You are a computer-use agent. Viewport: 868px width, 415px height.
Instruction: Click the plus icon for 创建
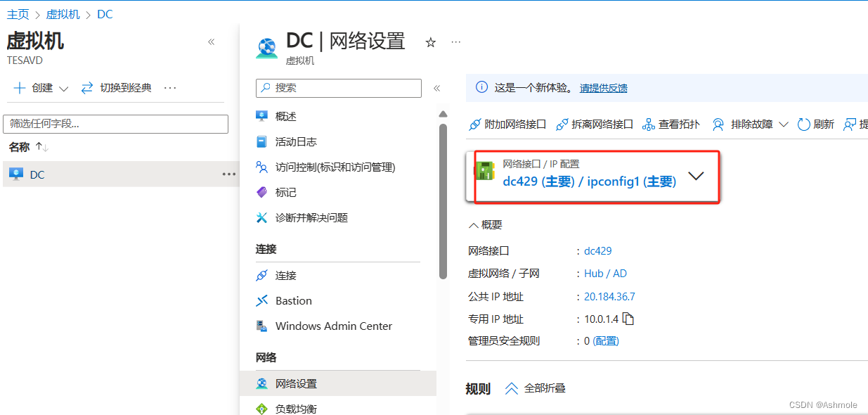tap(20, 88)
